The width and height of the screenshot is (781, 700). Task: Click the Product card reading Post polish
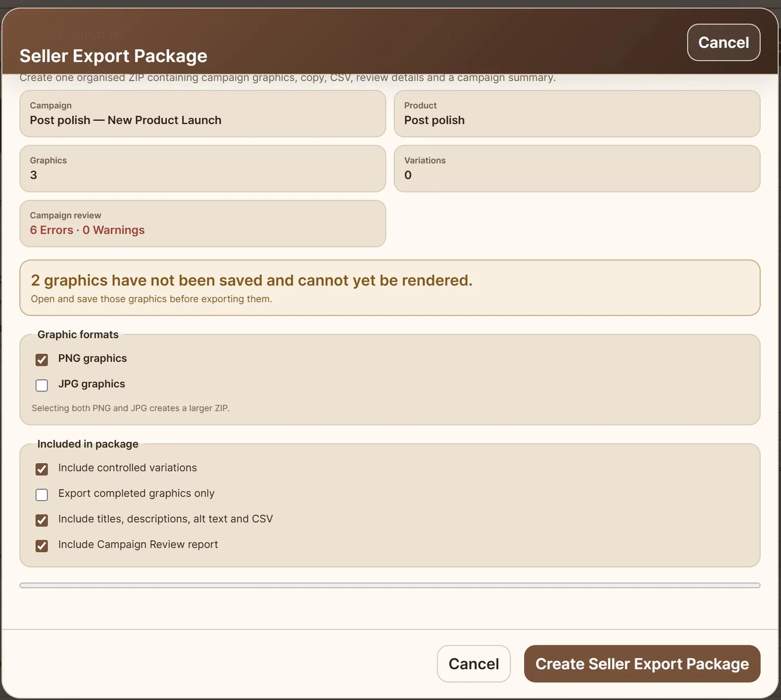(577, 114)
